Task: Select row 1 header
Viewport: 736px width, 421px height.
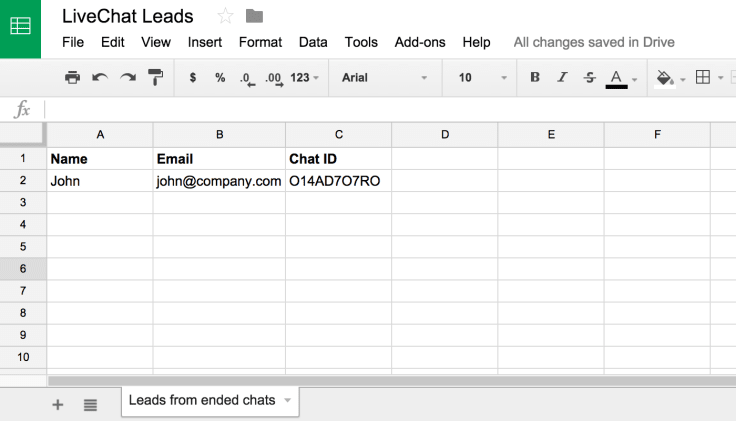Action: click(x=23, y=159)
